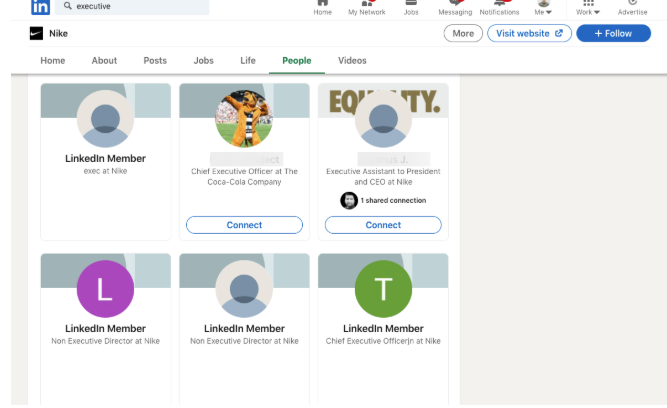
Task: Open the Notifications bell icon
Action: 499,4
